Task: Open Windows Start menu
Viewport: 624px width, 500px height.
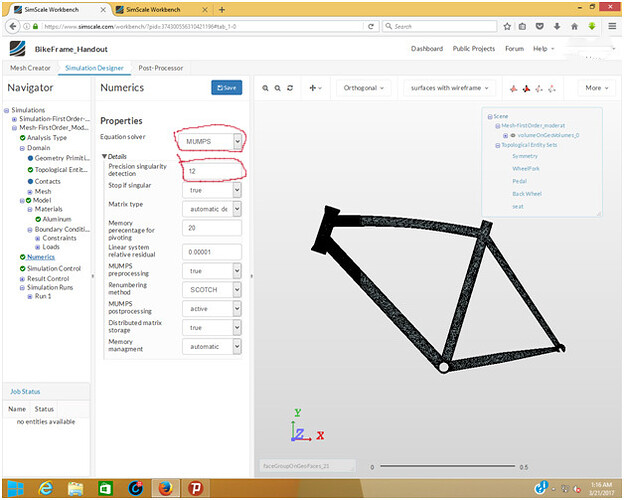Action: click(16, 488)
